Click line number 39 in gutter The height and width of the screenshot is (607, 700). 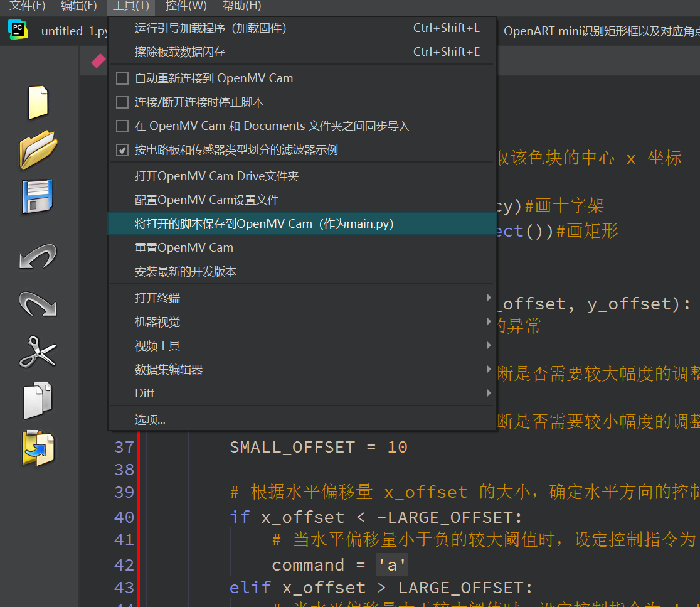pos(124,492)
